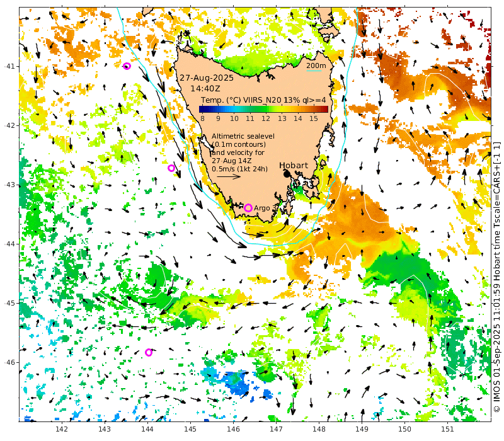504x441 pixels.
Task: Click the "14:40Z" time text
Action: pyautogui.click(x=205, y=88)
